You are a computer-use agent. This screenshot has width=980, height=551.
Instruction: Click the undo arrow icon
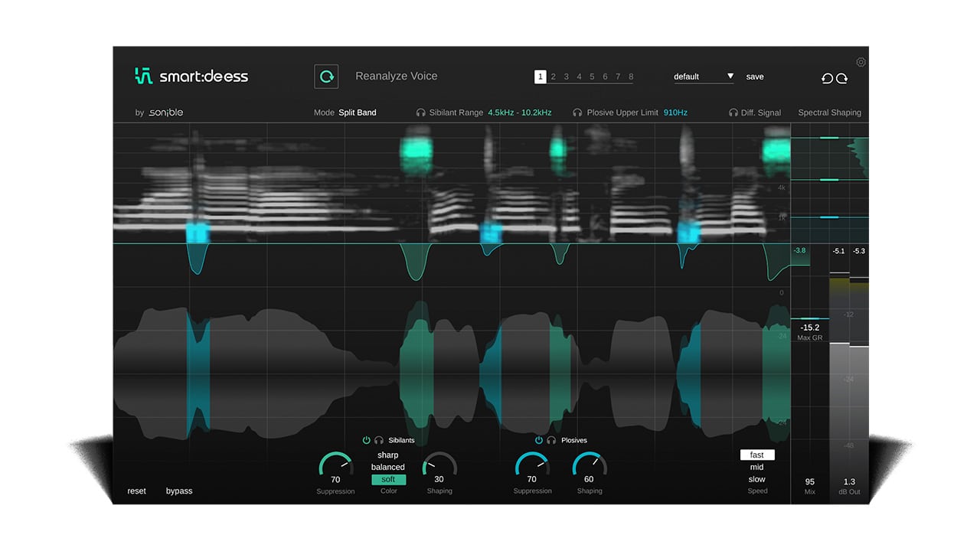tap(827, 78)
